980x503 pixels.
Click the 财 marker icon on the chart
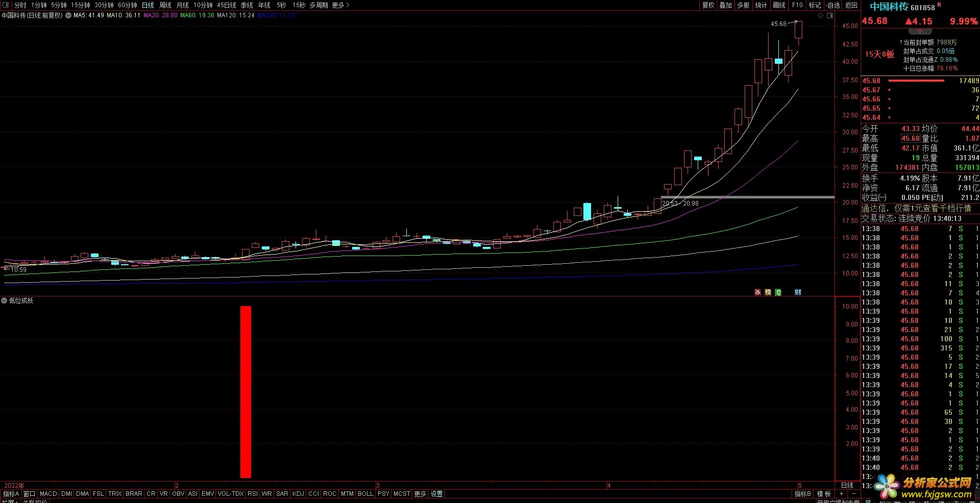[798, 292]
